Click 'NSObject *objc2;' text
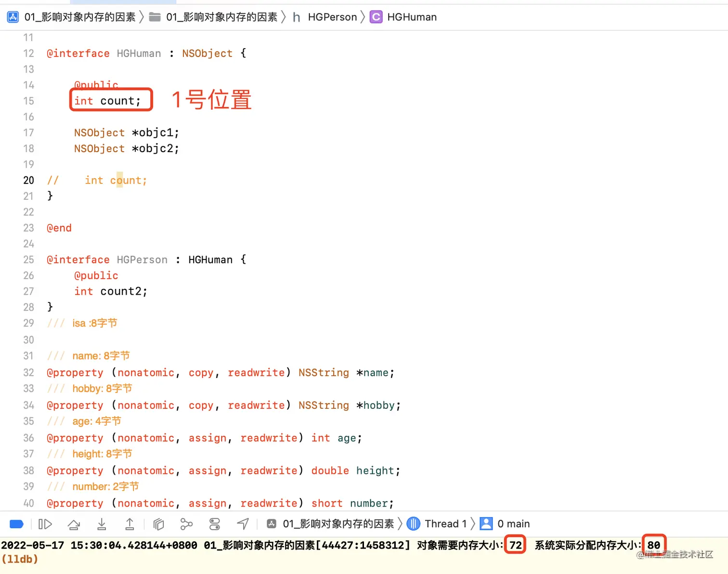728x574 pixels. (127, 149)
